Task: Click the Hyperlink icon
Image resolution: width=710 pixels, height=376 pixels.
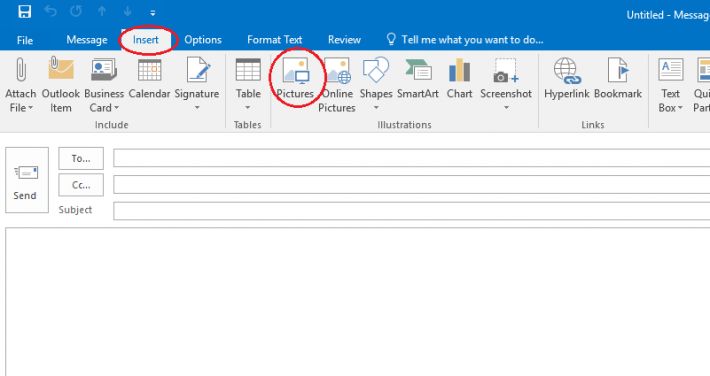Action: coord(567,72)
